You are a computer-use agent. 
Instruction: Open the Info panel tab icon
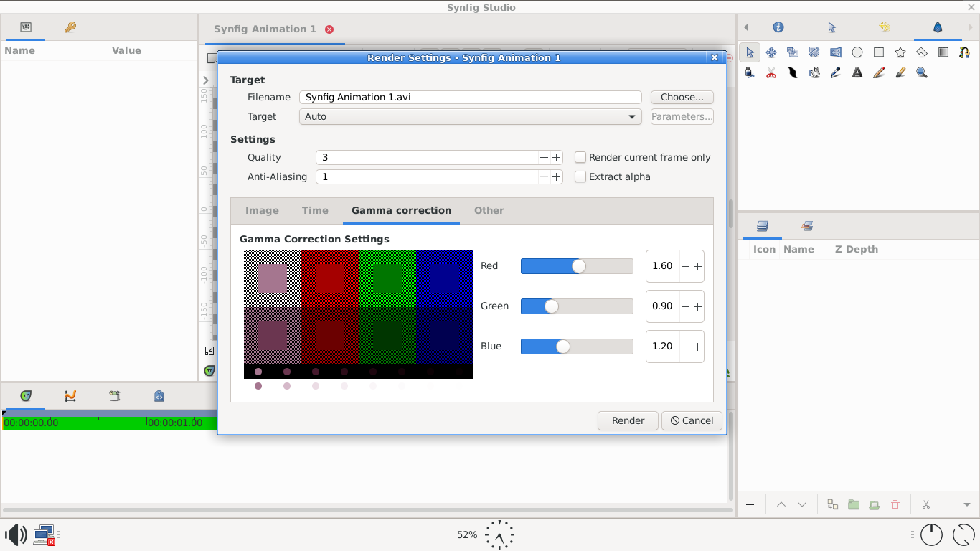pyautogui.click(x=778, y=27)
